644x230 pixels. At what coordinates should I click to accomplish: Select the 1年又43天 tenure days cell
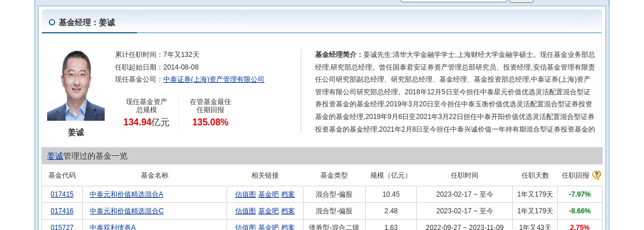point(535,227)
